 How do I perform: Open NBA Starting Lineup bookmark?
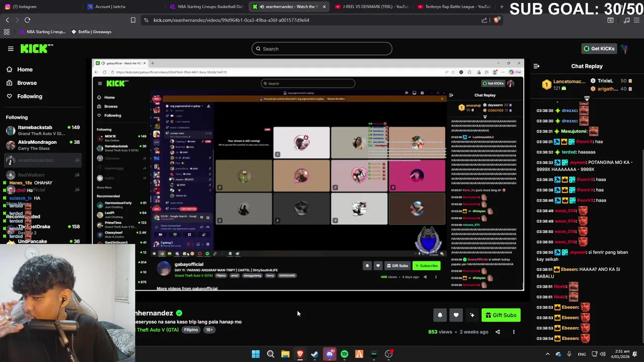pyautogui.click(x=42, y=32)
